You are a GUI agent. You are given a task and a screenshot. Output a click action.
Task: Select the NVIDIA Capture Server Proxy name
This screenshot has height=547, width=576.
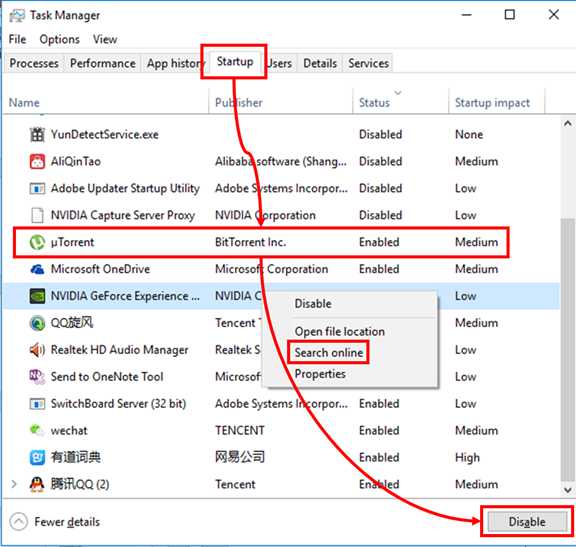tap(123, 215)
